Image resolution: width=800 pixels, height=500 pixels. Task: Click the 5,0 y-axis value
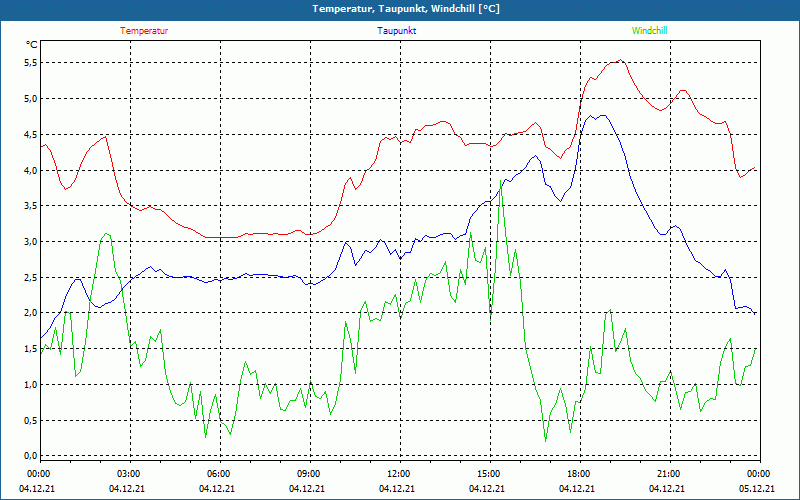click(x=31, y=98)
